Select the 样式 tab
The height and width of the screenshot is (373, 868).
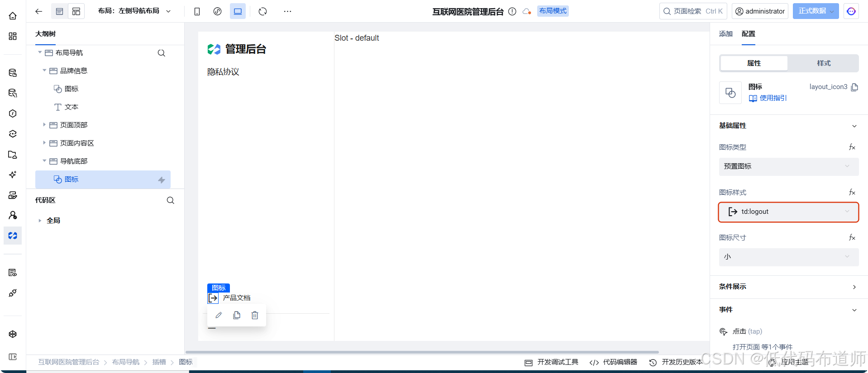[x=824, y=63]
